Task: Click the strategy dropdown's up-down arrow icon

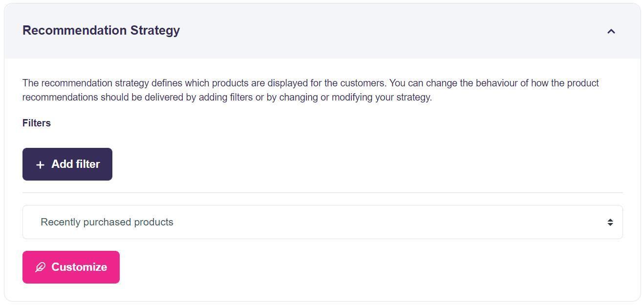Action: pos(610,223)
